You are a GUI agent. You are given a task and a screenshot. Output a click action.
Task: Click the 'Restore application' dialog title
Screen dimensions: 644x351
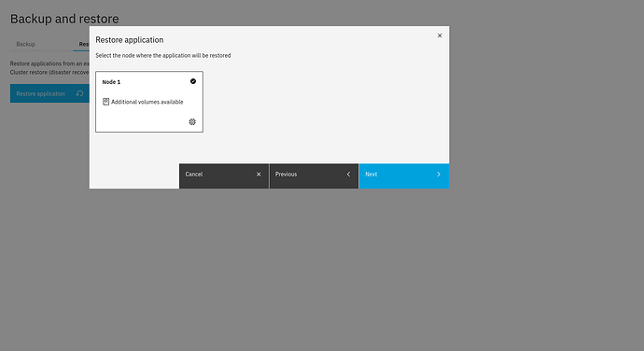(130, 40)
